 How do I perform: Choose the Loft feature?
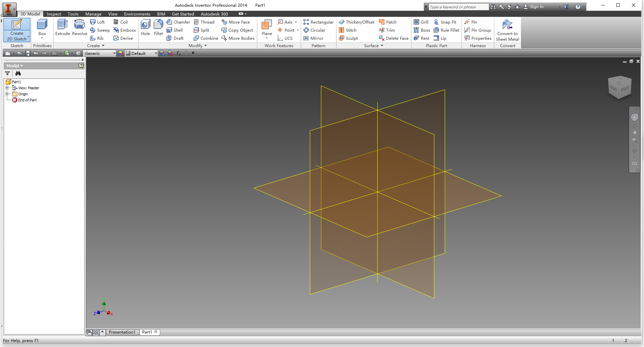coord(97,22)
